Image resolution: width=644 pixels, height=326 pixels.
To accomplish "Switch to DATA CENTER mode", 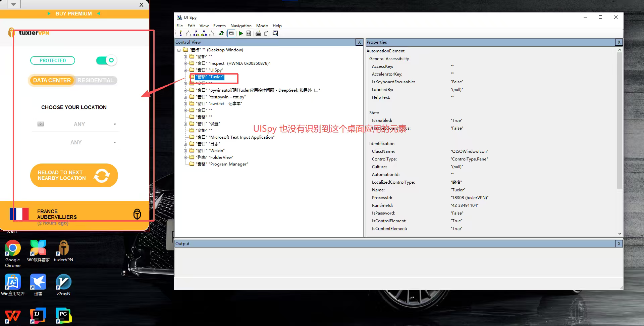I will 52,80.
